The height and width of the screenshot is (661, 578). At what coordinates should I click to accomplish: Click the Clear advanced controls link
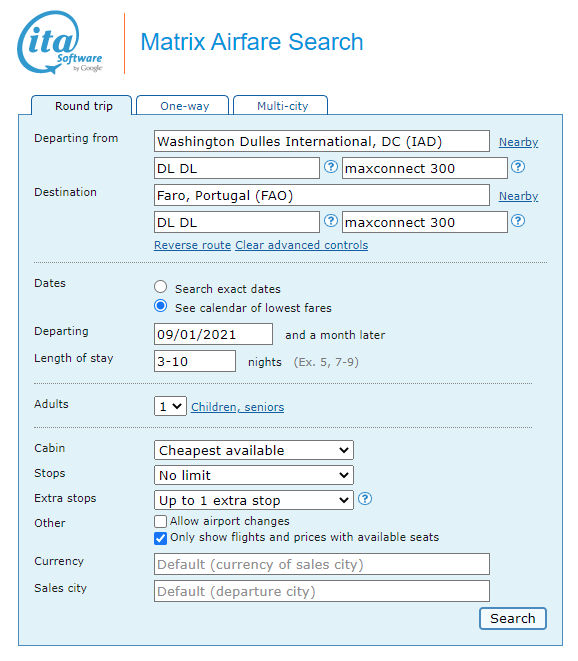pyautogui.click(x=301, y=245)
